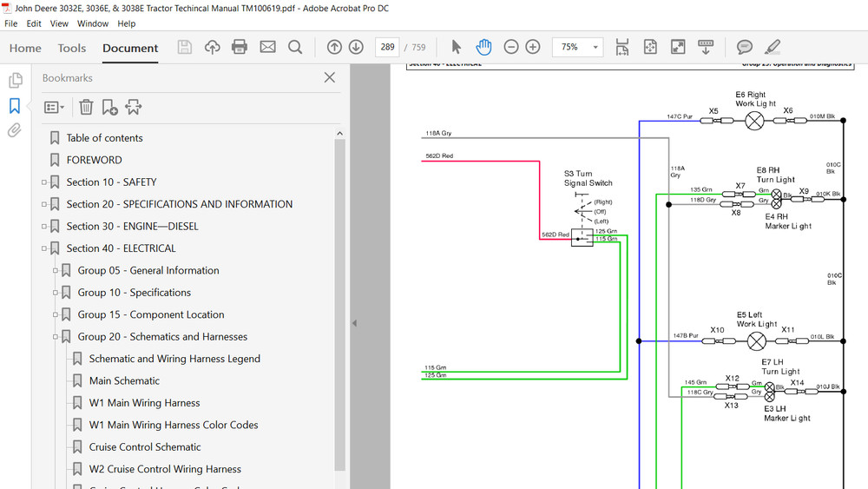Open the Find text magnifier icon

[x=295, y=47]
